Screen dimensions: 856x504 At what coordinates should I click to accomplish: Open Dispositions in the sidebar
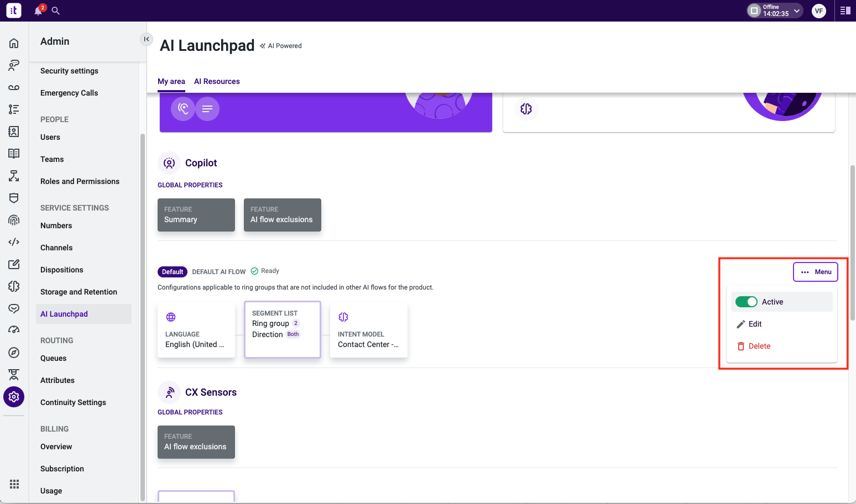[62, 270]
